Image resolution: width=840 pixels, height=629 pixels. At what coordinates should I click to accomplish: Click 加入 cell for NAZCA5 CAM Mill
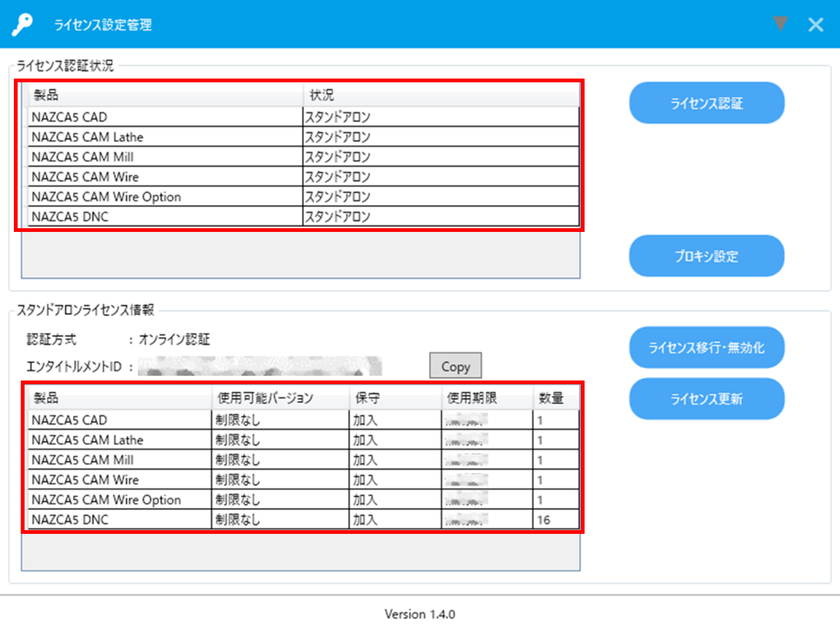(x=395, y=460)
